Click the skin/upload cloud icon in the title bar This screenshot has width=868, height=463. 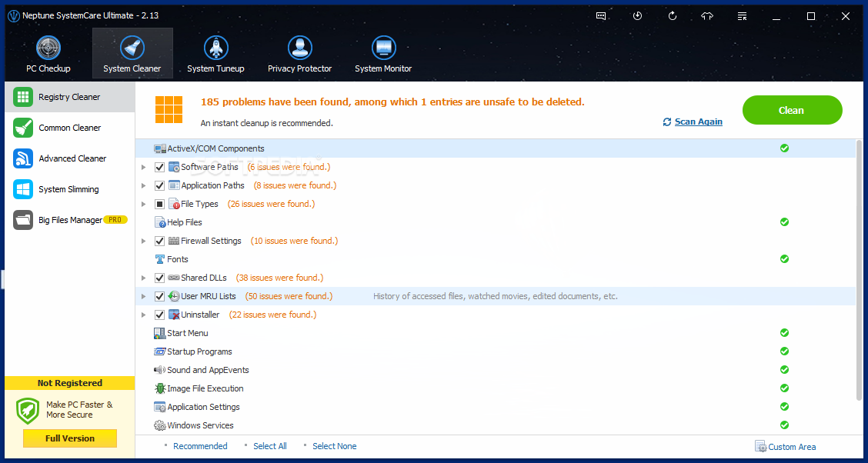707,16
